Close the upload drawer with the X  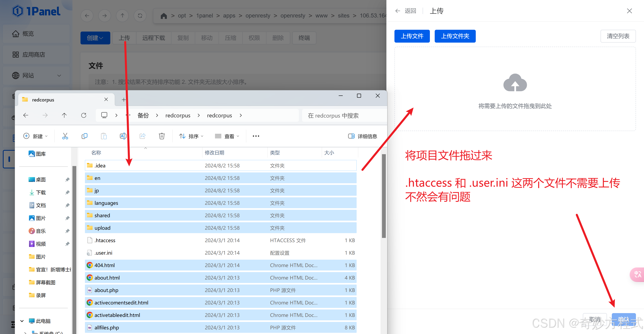click(629, 11)
